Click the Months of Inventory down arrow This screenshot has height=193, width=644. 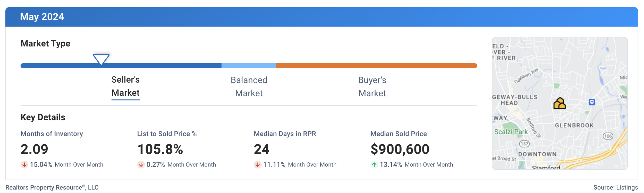click(24, 164)
